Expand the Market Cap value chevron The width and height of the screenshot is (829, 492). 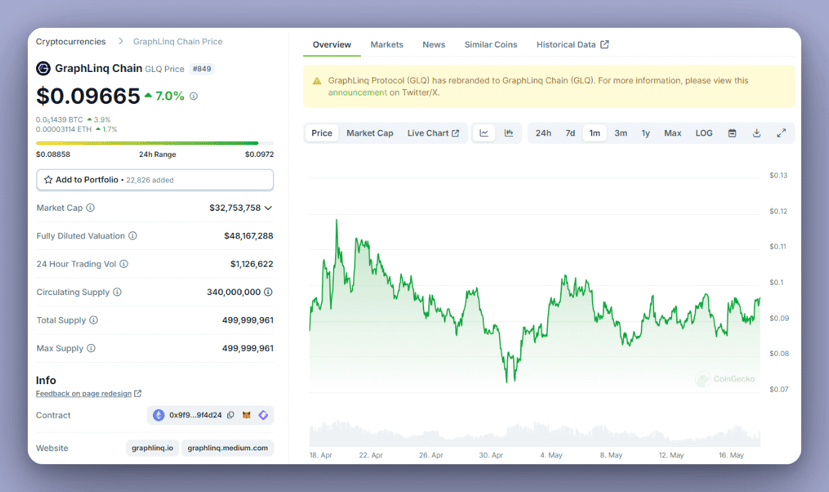tap(268, 208)
